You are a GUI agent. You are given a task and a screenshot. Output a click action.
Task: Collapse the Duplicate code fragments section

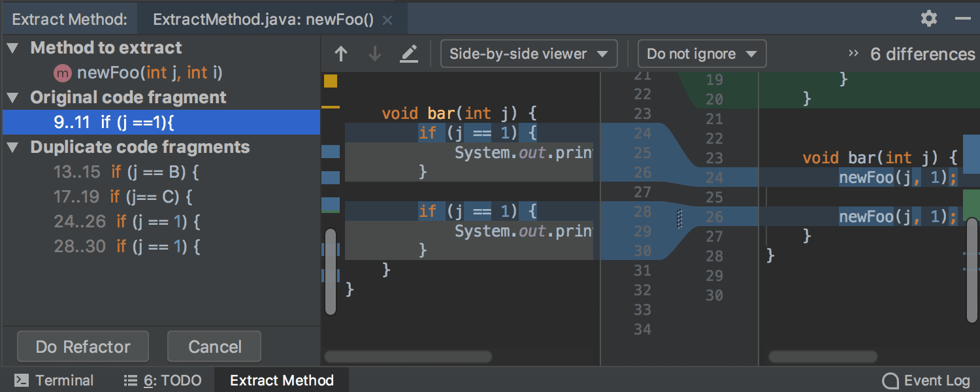pyautogui.click(x=11, y=147)
